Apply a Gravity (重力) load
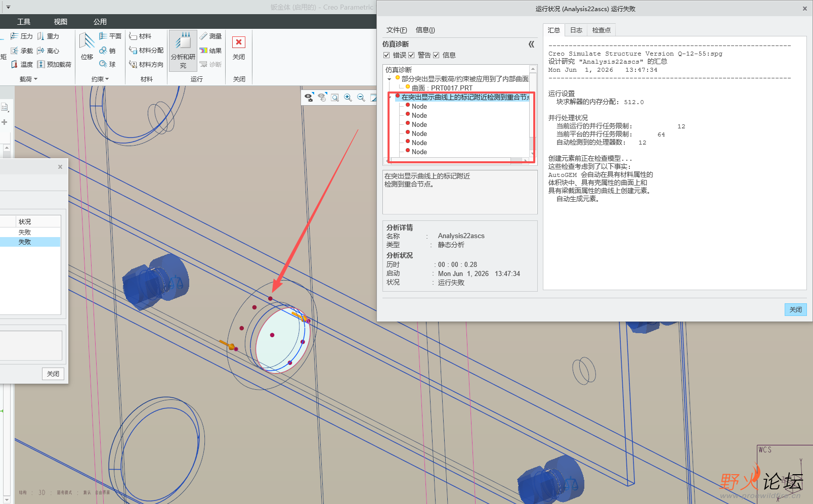The height and width of the screenshot is (504, 813). [48, 36]
